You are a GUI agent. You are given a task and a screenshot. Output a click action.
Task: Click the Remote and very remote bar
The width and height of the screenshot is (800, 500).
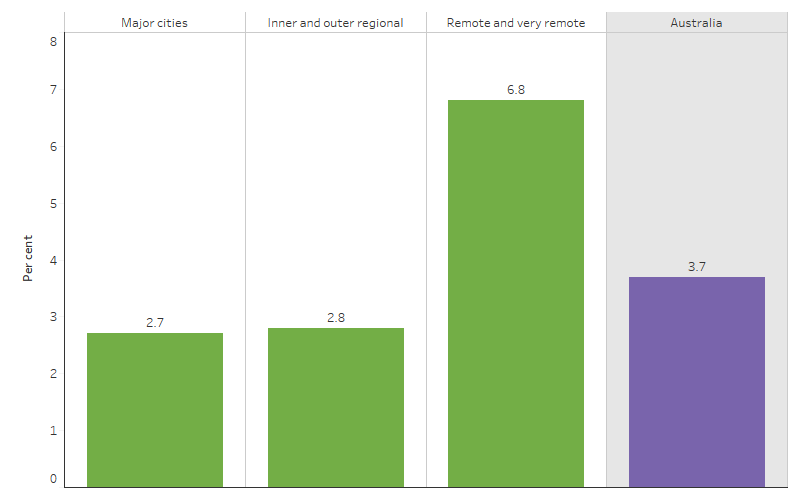[516, 294]
